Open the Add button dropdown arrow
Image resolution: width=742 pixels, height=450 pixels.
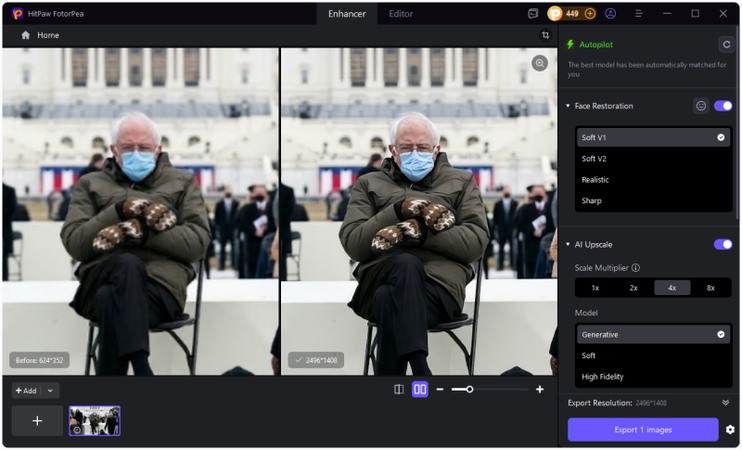tap(50, 390)
